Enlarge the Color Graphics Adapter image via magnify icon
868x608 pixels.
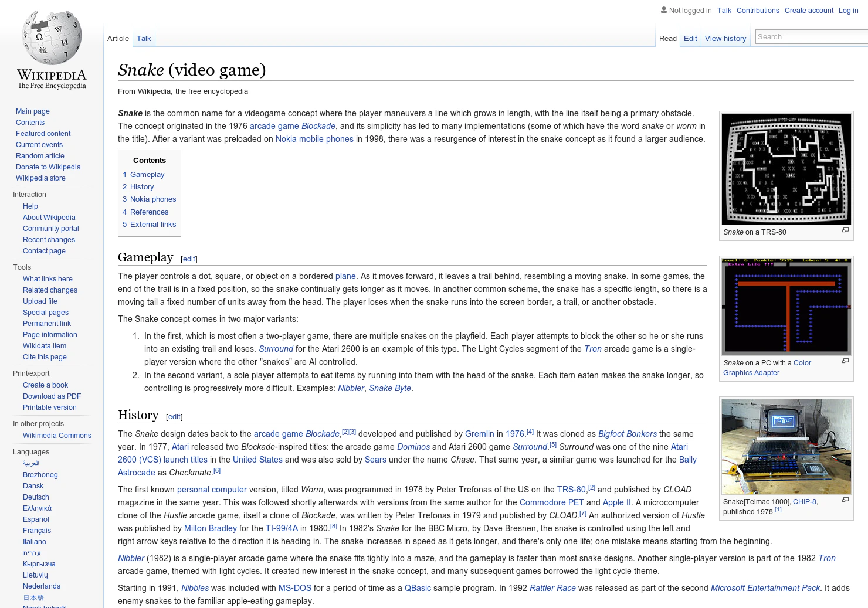pos(845,361)
